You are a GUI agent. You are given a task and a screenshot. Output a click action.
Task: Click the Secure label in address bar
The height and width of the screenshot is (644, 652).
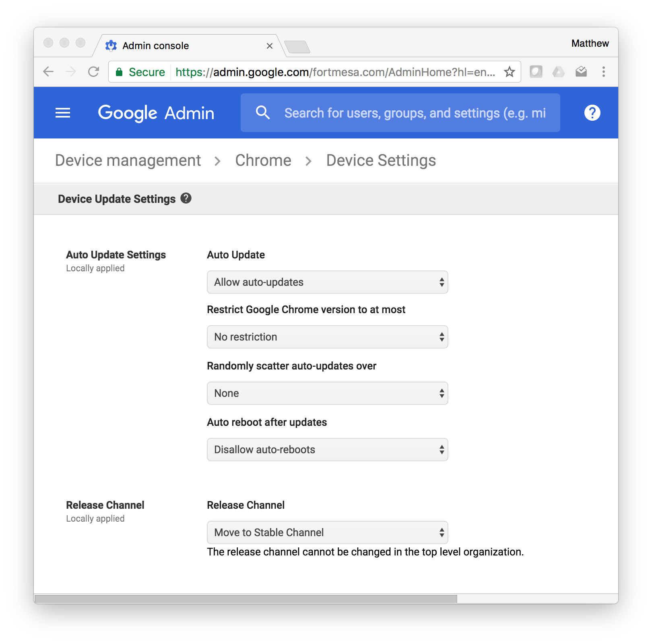[147, 72]
